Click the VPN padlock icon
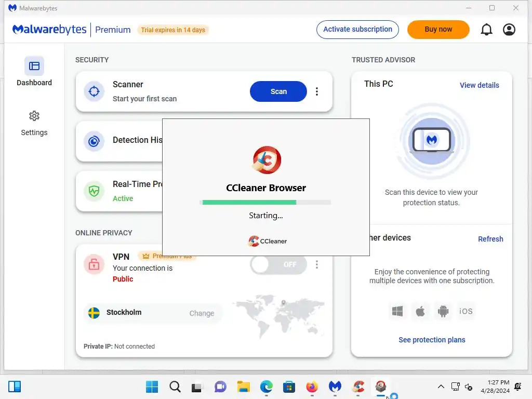 click(94, 264)
